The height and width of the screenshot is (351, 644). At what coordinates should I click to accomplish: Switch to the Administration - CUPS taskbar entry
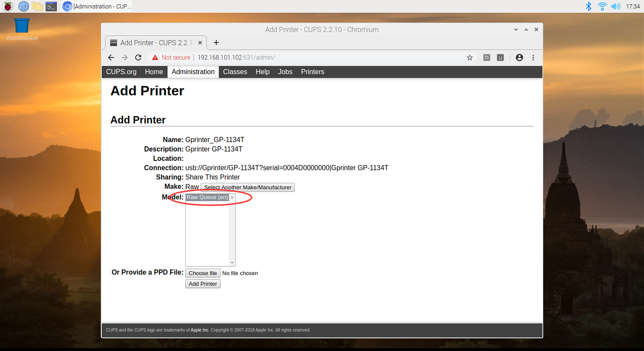tap(97, 6)
